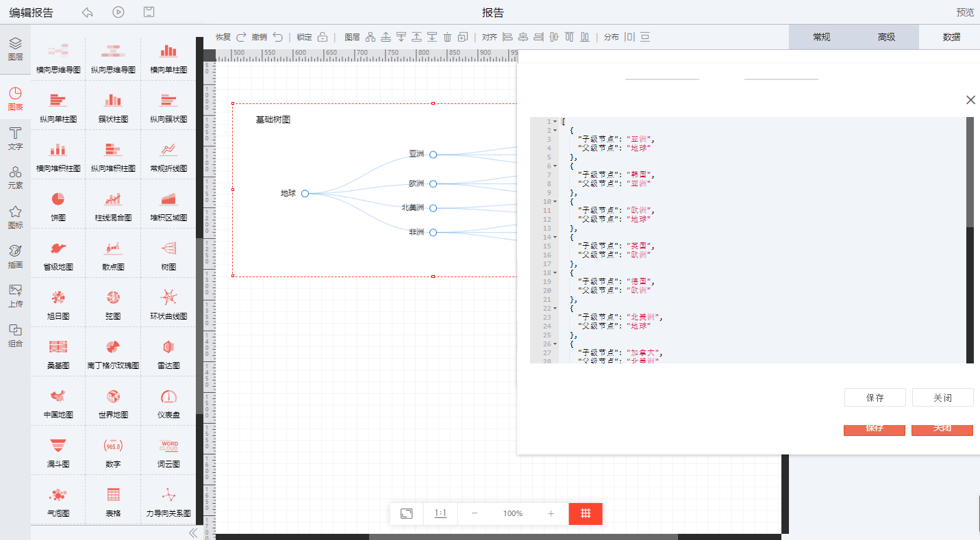Click the zoom out minus button
The width and height of the screenshot is (980, 540).
click(475, 513)
